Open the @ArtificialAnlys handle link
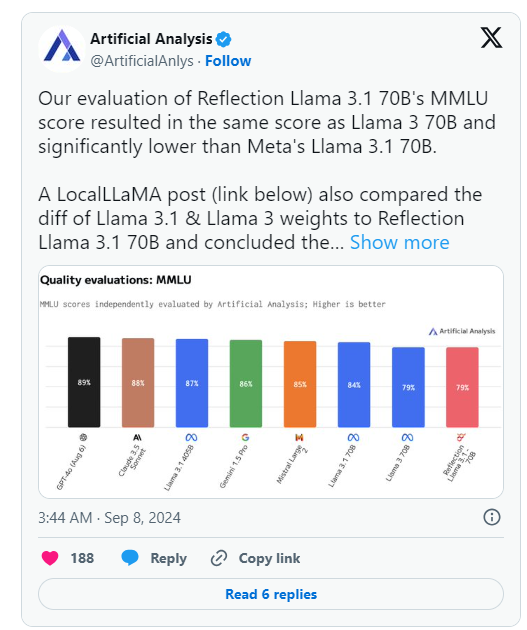 [x=142, y=61]
